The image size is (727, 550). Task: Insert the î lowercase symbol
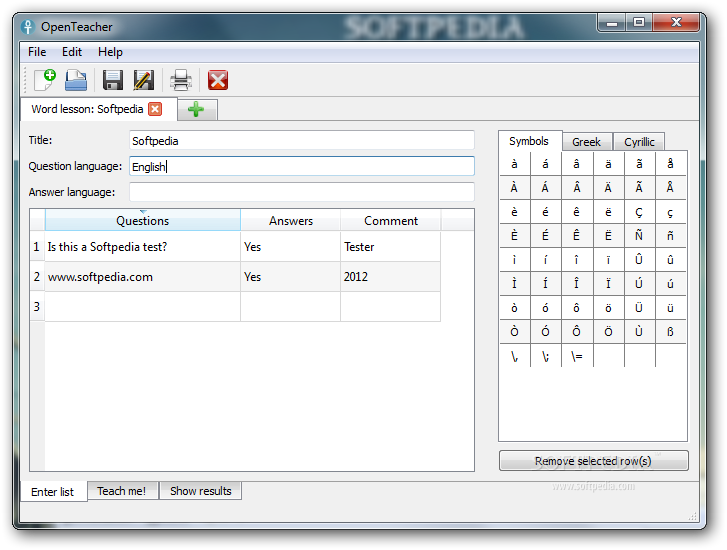pos(576,260)
